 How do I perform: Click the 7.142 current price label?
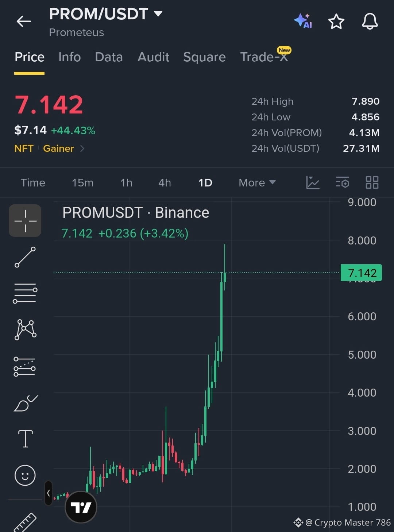tap(361, 273)
